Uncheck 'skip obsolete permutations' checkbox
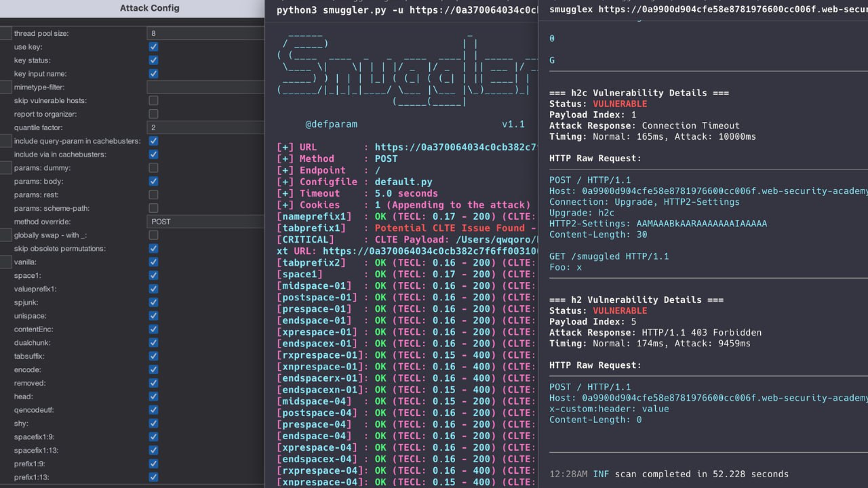The image size is (868, 488). click(153, 248)
